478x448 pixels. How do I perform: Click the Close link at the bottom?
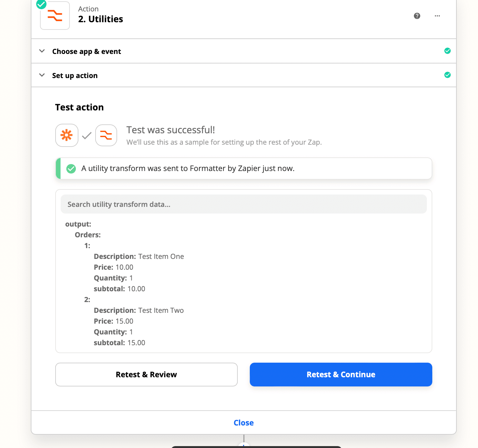pyautogui.click(x=243, y=423)
